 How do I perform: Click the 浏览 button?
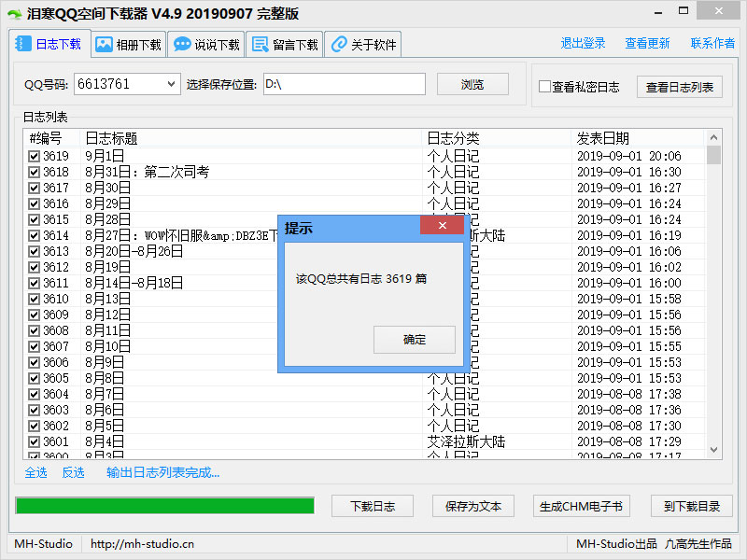(472, 84)
